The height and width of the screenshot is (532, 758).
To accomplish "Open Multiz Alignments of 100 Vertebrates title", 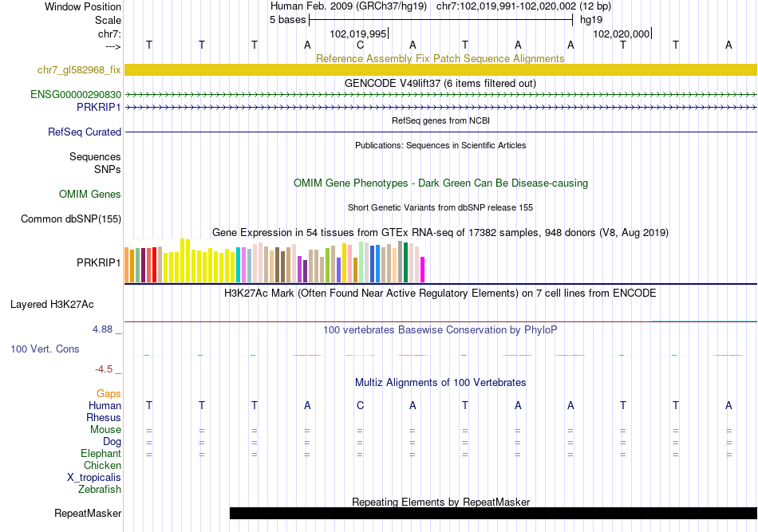I will [x=440, y=383].
